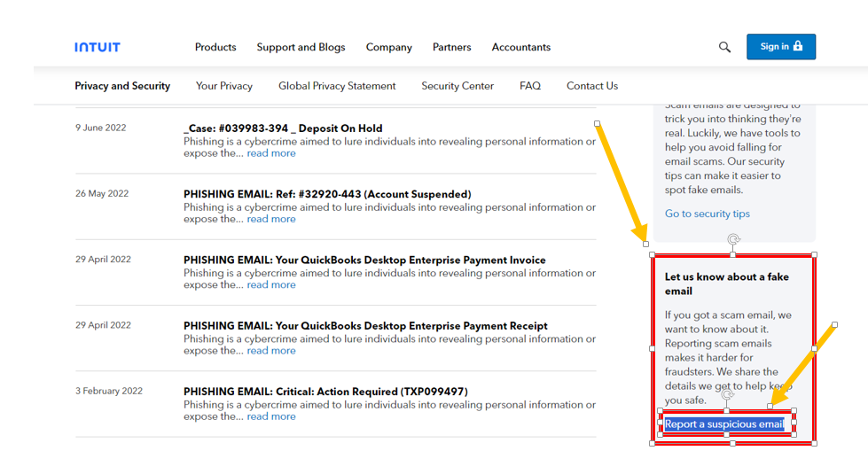Read more on Critical Action Required alert
868x474 pixels.
click(x=271, y=416)
